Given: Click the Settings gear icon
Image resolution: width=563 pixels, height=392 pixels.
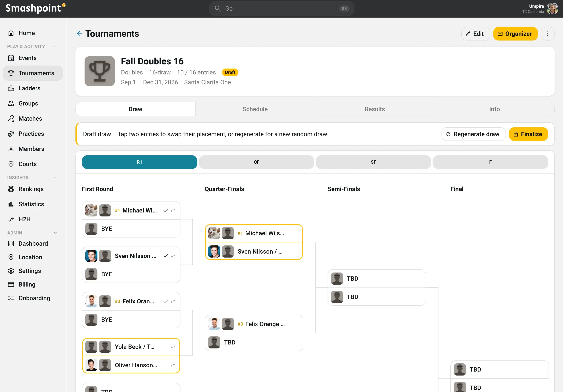Looking at the screenshot, I should tap(11, 271).
